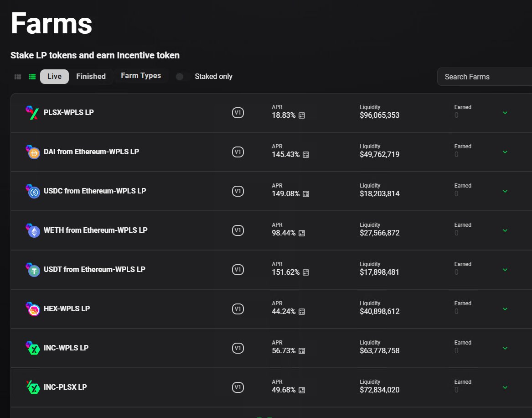Click the $72,834,020 liquidity value
532x418 pixels.
tap(380, 390)
